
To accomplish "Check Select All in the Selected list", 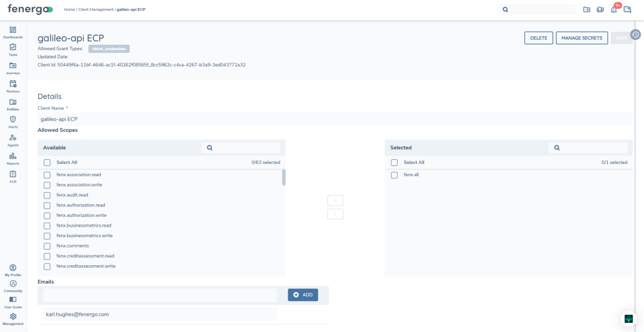I will tap(394, 162).
